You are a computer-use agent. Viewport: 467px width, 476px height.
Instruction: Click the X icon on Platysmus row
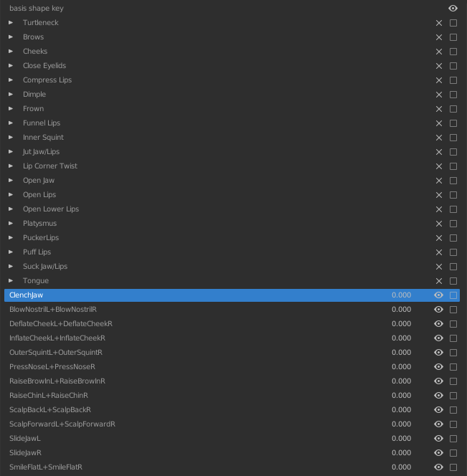click(x=439, y=224)
